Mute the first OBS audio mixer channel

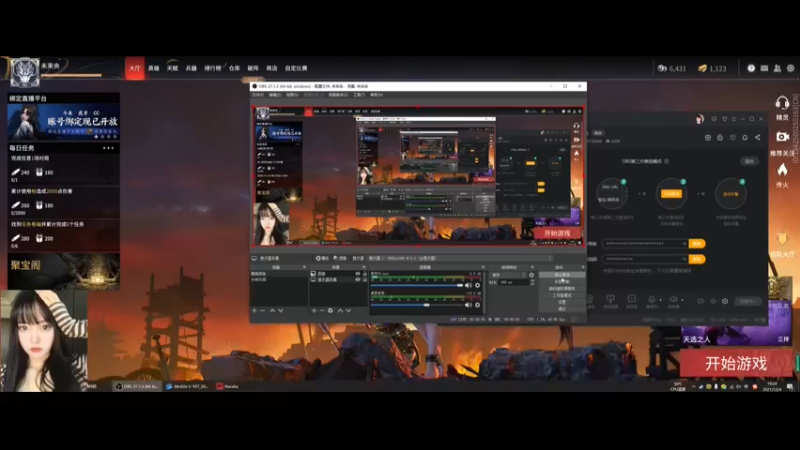point(468,285)
